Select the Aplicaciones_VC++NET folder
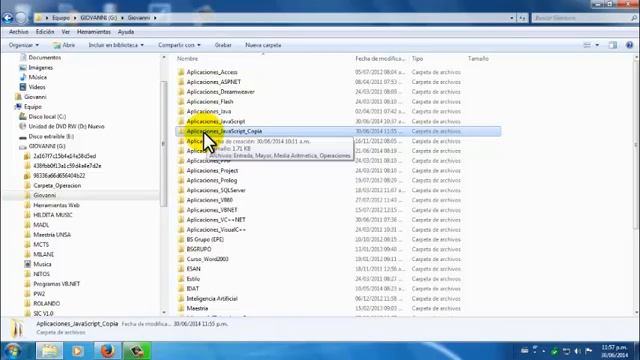 [x=216, y=220]
